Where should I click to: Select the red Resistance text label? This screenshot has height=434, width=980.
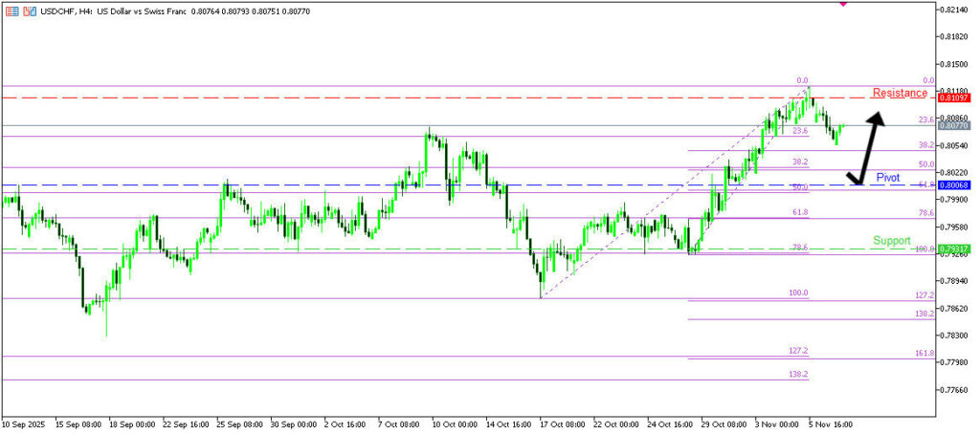[899, 93]
